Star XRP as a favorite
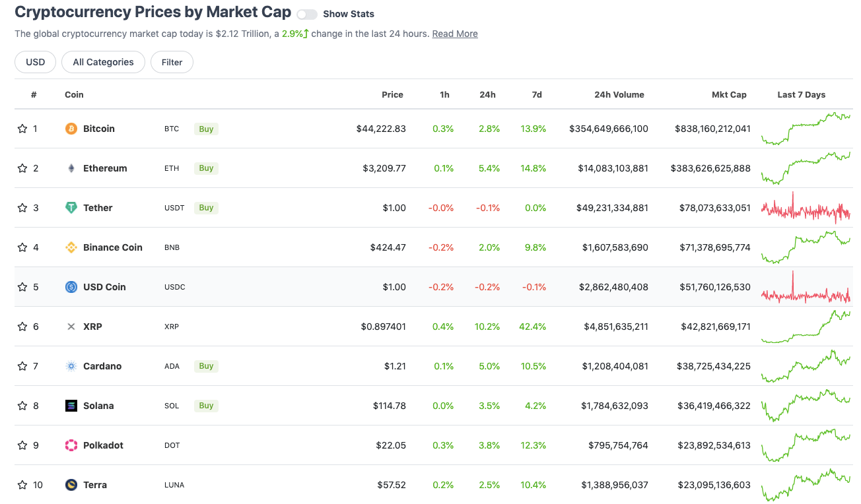Viewport: 861px width, 504px height. click(x=22, y=327)
